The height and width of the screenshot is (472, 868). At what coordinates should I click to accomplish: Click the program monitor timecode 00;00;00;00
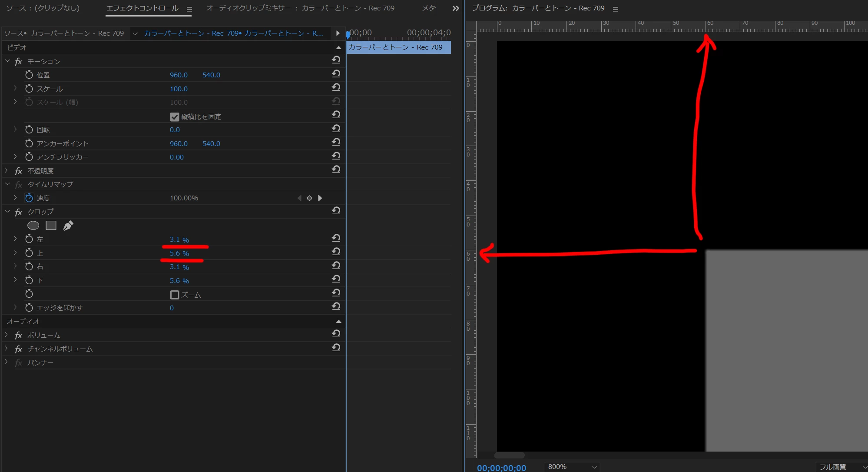tap(501, 468)
